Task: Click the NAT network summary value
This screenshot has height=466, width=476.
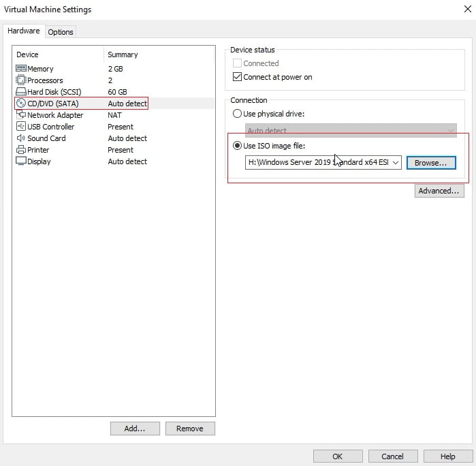Action: 114,115
